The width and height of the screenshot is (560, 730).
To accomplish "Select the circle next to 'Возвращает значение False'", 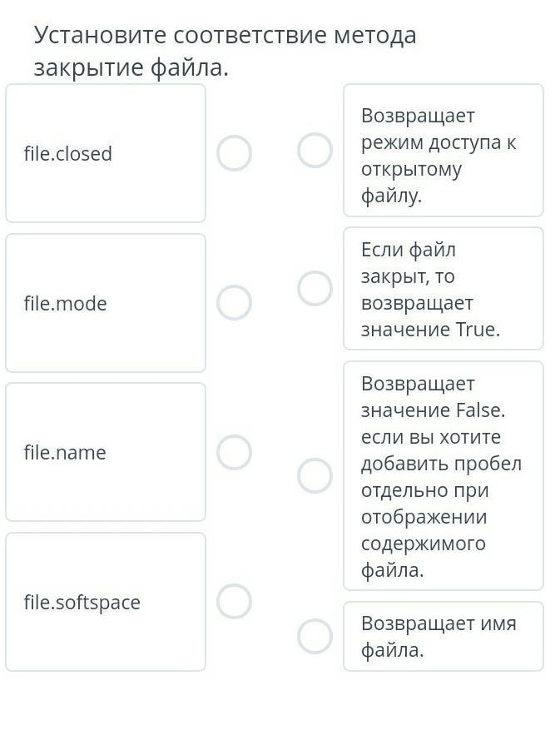I will [315, 475].
